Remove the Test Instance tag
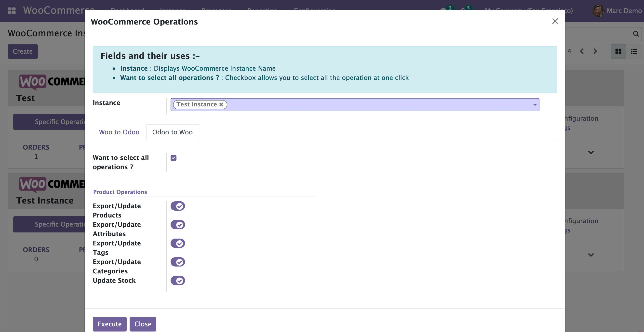The image size is (644, 332). pos(221,104)
